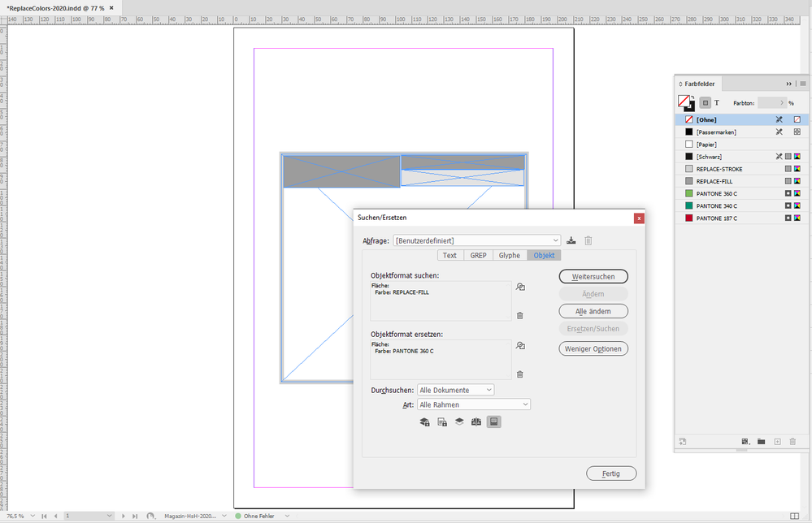
Task: Click the Alle ändern button
Action: pyautogui.click(x=593, y=311)
